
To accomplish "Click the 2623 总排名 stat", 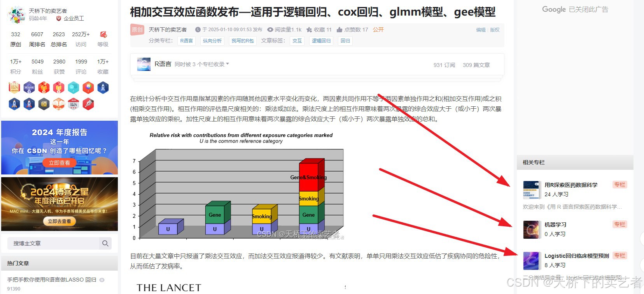I will (x=59, y=39).
